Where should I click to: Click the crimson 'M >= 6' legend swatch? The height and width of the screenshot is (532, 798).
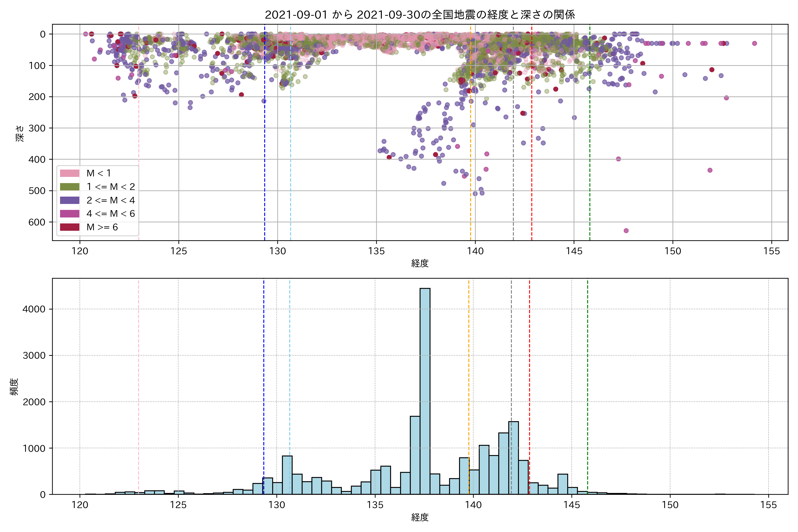coord(70,227)
